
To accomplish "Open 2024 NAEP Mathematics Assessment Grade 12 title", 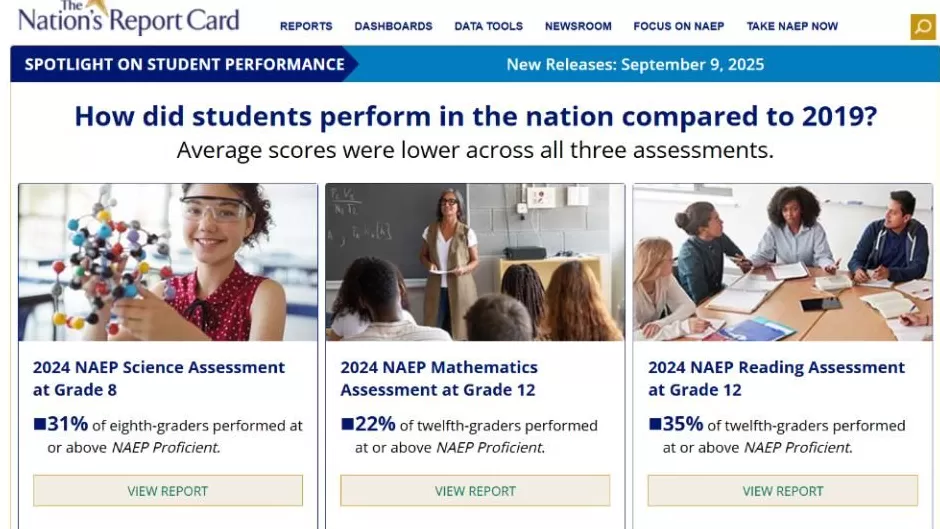I will pyautogui.click(x=439, y=378).
